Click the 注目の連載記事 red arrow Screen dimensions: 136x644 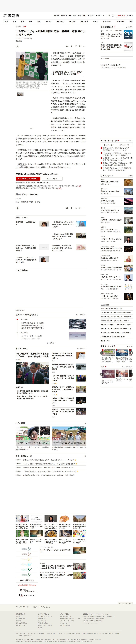115,27
